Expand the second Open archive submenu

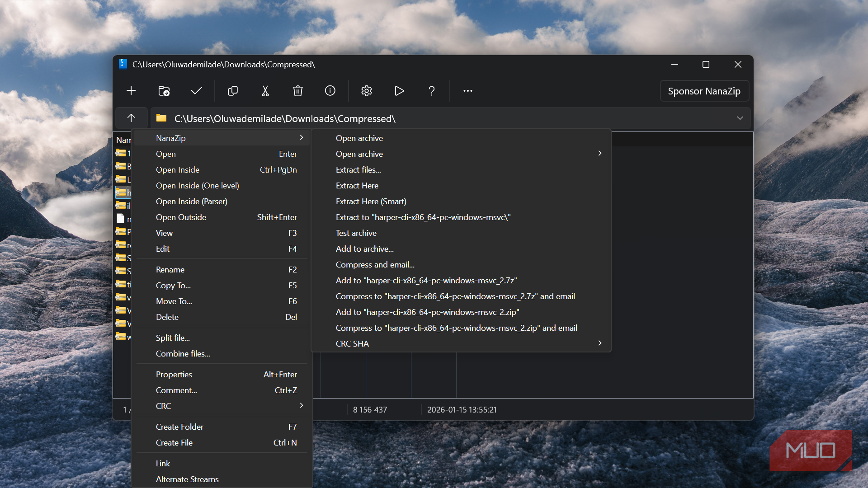click(x=461, y=154)
